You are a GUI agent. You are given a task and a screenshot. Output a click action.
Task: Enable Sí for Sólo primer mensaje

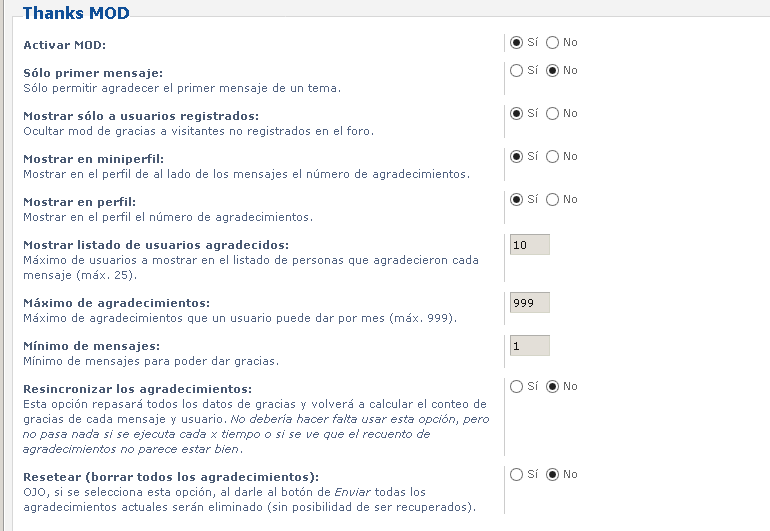point(516,71)
